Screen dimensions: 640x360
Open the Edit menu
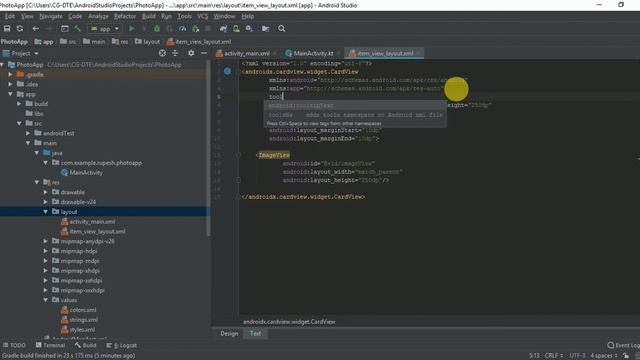pyautogui.click(x=10, y=16)
